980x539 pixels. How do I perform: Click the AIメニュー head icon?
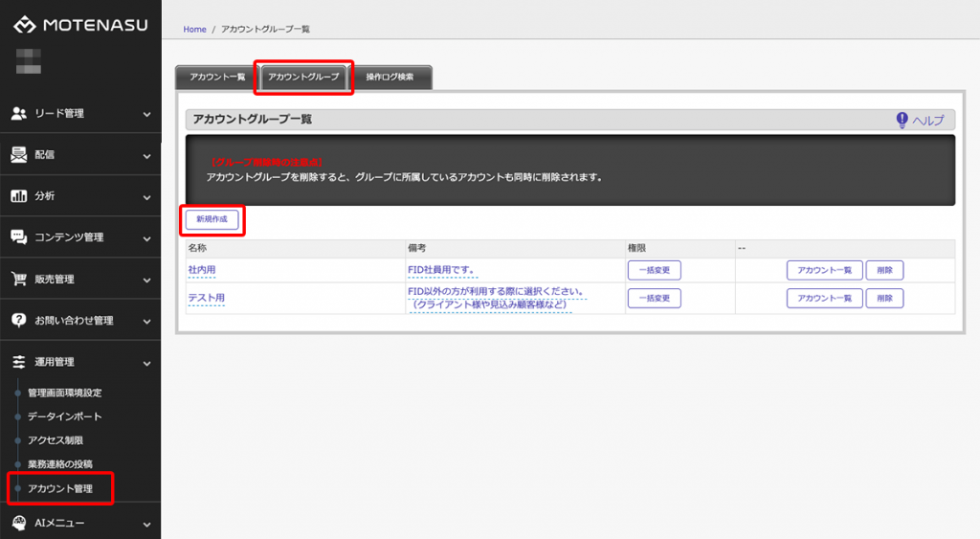pyautogui.click(x=18, y=523)
